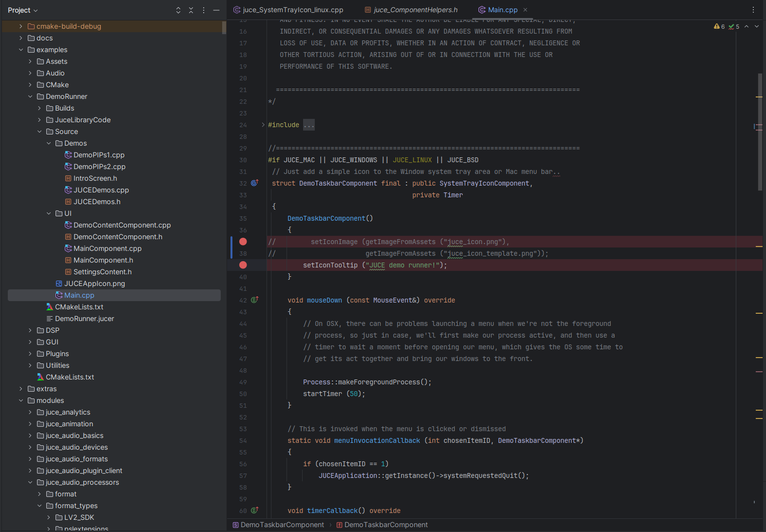
Task: Click the startTimer call in the code
Action: (323, 394)
